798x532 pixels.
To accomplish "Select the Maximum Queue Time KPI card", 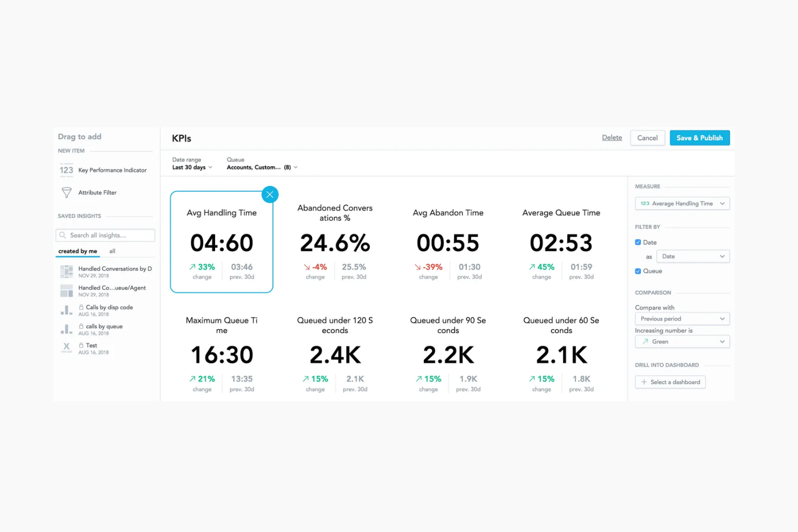I will tap(222, 354).
